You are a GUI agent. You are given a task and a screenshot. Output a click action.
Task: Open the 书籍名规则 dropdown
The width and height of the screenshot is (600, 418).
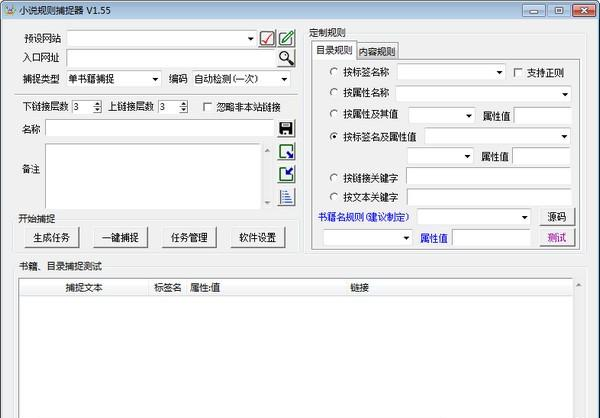click(525, 217)
